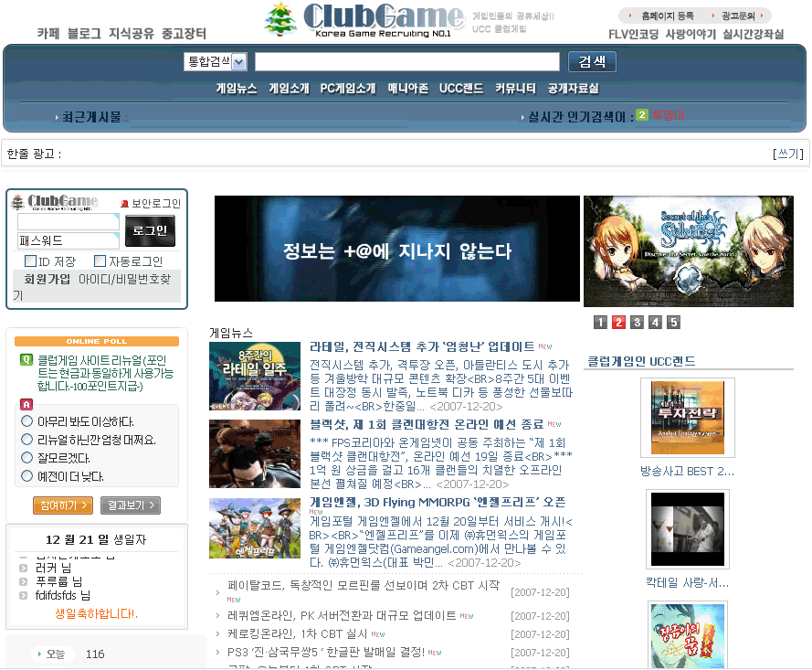Open the 칵테일 사랑 UCC thumbnail

coord(688,529)
